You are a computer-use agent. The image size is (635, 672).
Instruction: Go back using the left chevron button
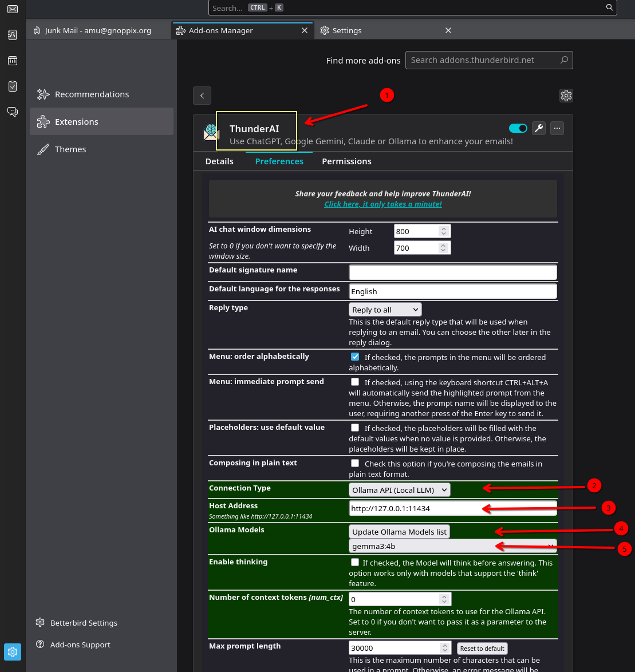tap(202, 96)
